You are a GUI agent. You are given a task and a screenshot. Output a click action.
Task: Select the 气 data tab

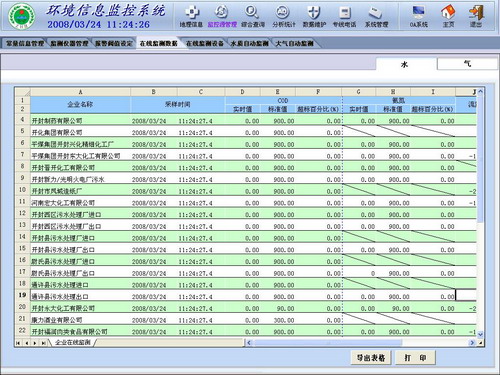click(x=467, y=64)
